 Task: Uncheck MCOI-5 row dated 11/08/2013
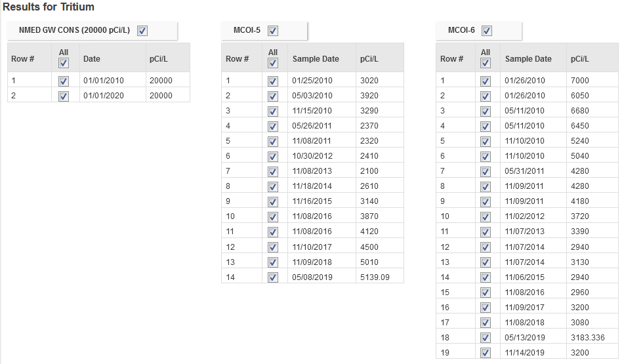click(x=272, y=172)
